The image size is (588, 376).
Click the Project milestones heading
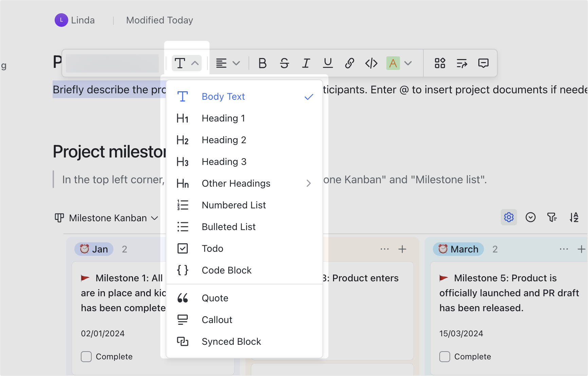tap(109, 151)
